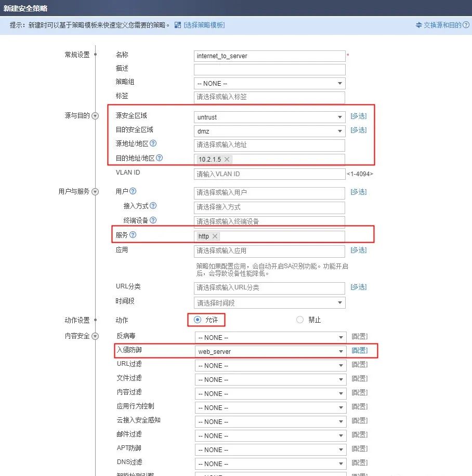Viewport: 472px width, 476px height.
Task: Select the 禁止 action radio button
Action: tap(300, 320)
